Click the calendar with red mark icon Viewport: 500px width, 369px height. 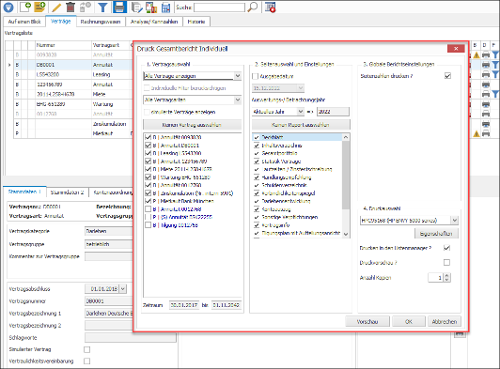coord(270,7)
